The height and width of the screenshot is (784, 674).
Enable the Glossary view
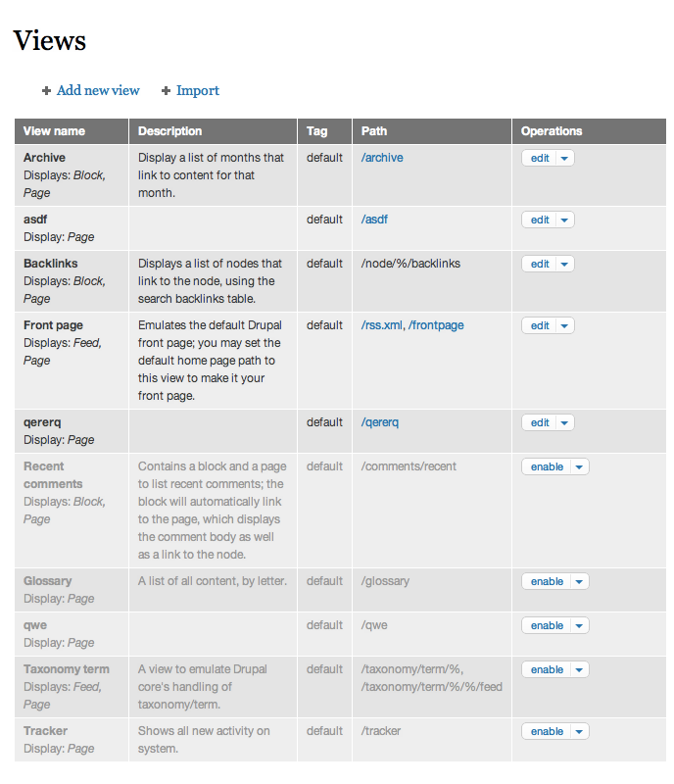[547, 581]
